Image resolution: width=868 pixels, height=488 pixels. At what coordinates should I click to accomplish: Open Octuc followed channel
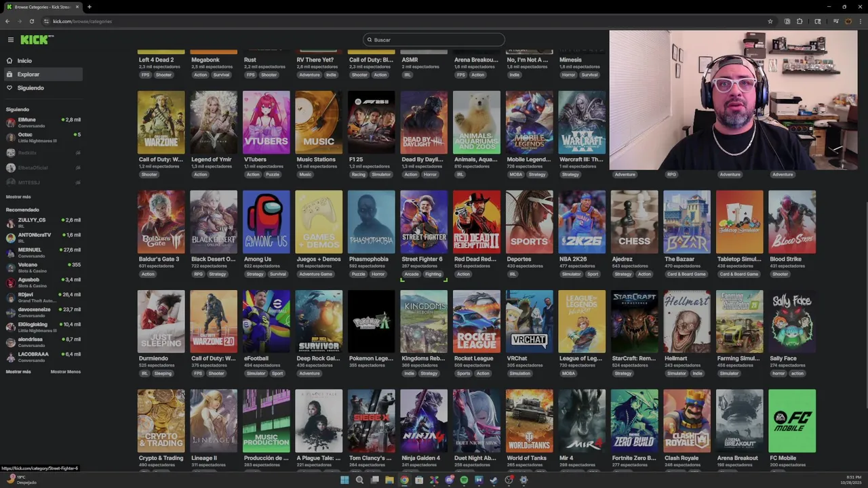(x=43, y=137)
